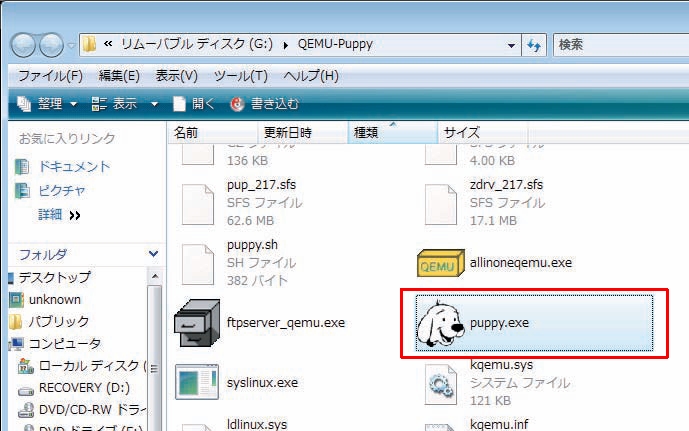Click QEMU-Puppy in the address path
The image size is (689, 431).
click(x=335, y=44)
